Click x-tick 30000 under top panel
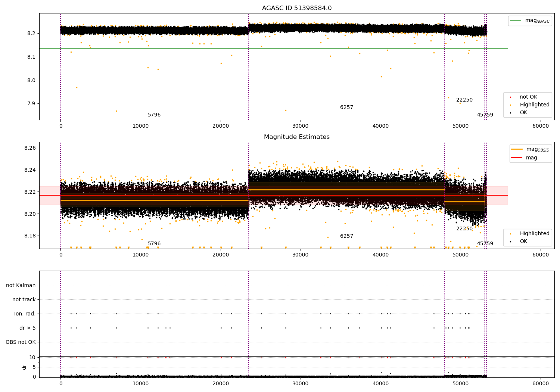 pos(301,126)
